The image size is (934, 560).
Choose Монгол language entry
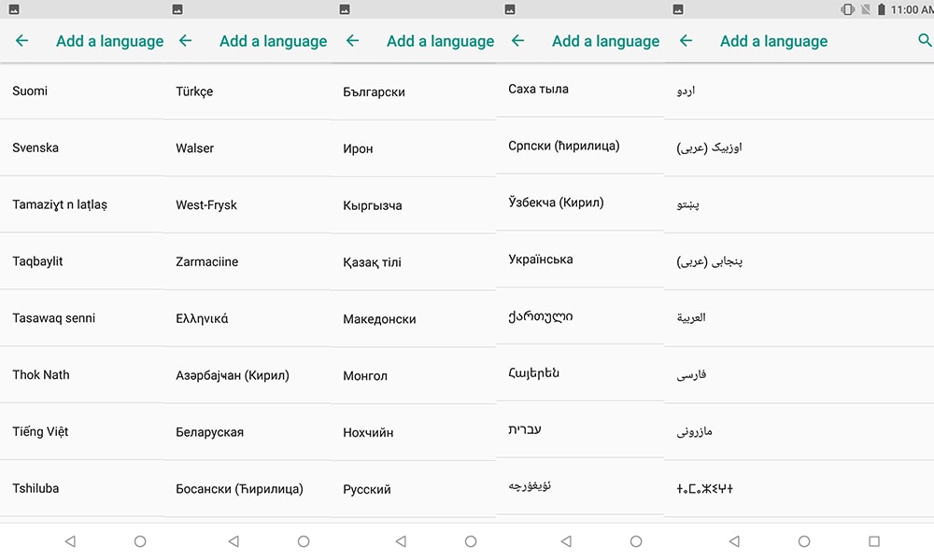point(414,375)
